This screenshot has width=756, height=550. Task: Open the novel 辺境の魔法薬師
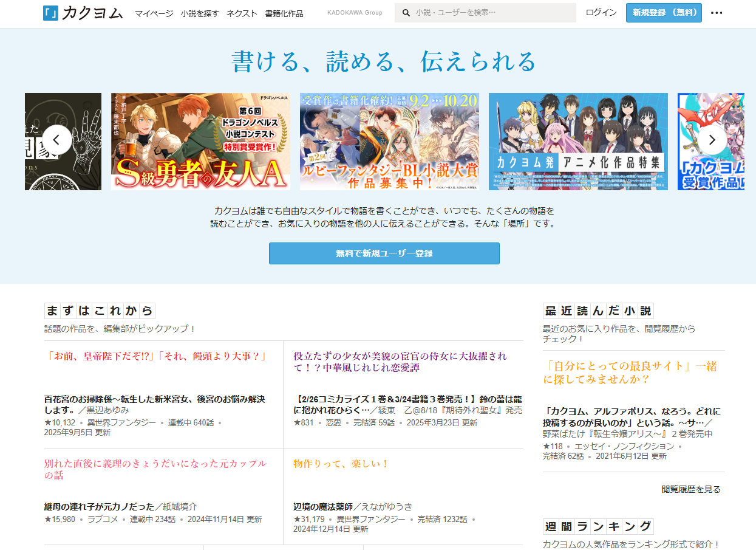tap(323, 507)
